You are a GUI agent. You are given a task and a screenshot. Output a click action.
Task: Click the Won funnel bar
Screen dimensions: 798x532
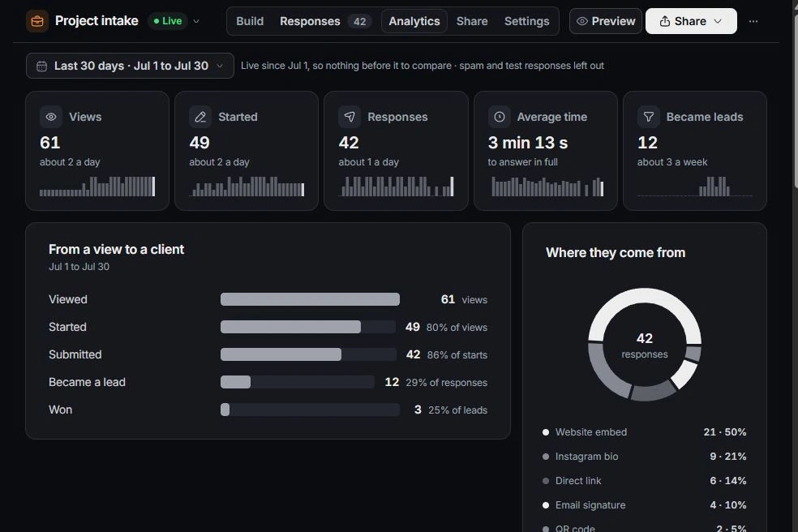click(x=310, y=410)
